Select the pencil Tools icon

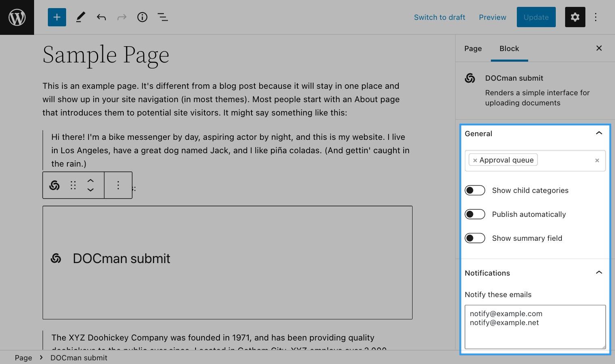point(81,17)
